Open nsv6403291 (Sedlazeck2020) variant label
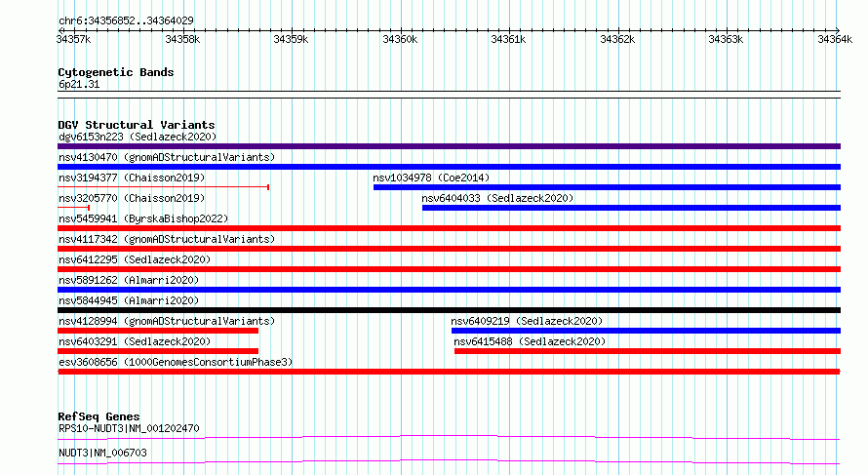 (135, 341)
